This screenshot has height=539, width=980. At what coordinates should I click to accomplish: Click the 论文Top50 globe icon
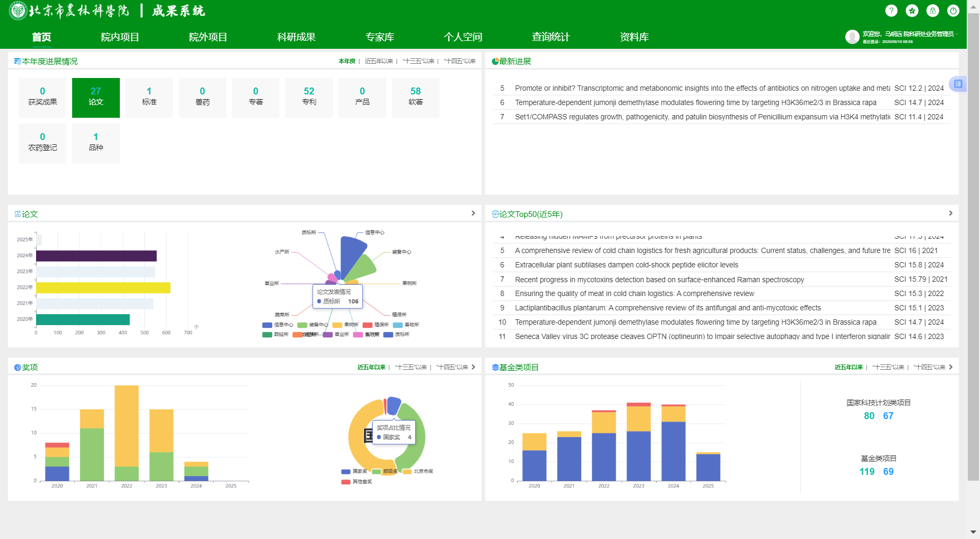(495, 214)
